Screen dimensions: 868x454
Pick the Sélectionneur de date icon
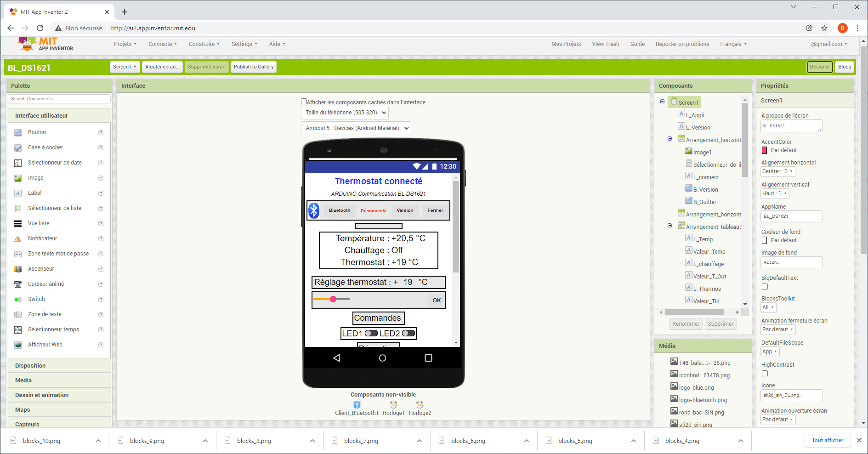point(18,163)
